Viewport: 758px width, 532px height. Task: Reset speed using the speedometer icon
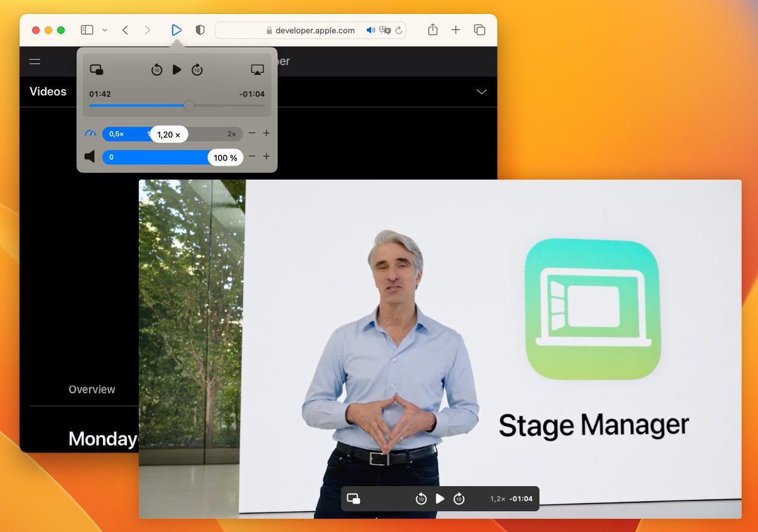point(90,134)
